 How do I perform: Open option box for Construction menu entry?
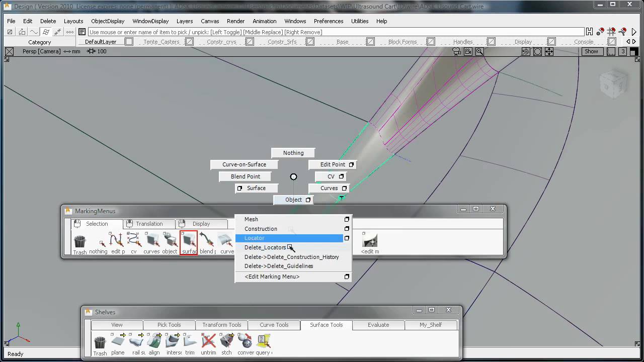tap(347, 229)
